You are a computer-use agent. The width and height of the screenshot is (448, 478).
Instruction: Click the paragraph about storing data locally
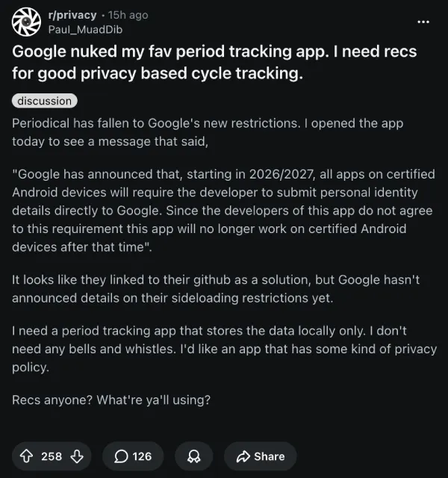[217, 349]
